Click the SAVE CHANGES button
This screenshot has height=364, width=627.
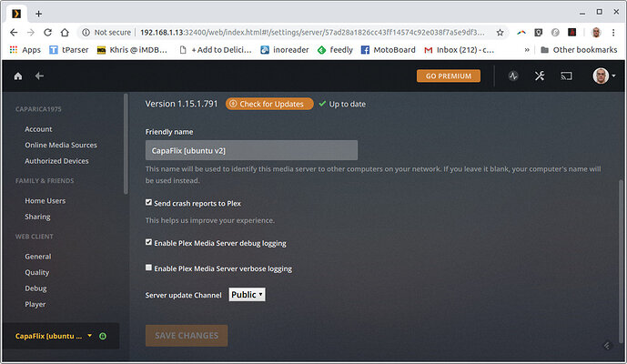[187, 336]
